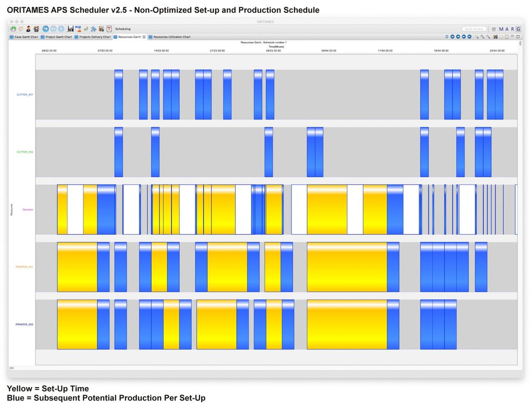
Task: Click the calendar with person toolbar icon
Action: [78, 29]
